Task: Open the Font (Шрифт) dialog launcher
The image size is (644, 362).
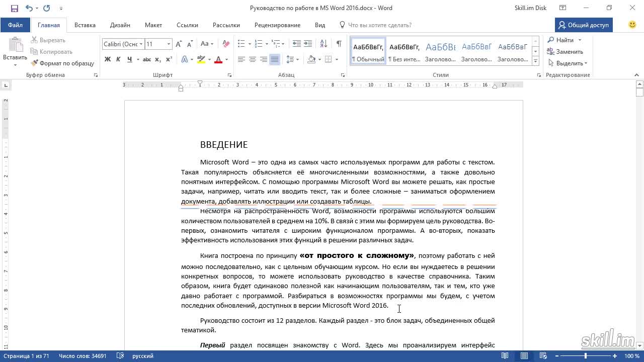Action: (x=229, y=75)
